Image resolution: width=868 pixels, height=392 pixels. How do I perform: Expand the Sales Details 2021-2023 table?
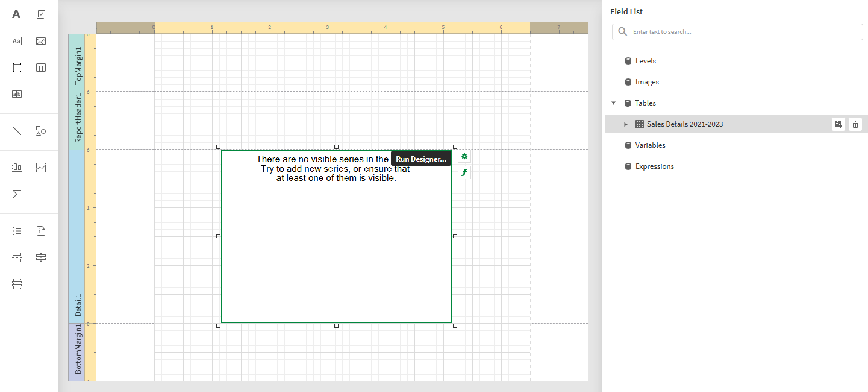tap(626, 124)
